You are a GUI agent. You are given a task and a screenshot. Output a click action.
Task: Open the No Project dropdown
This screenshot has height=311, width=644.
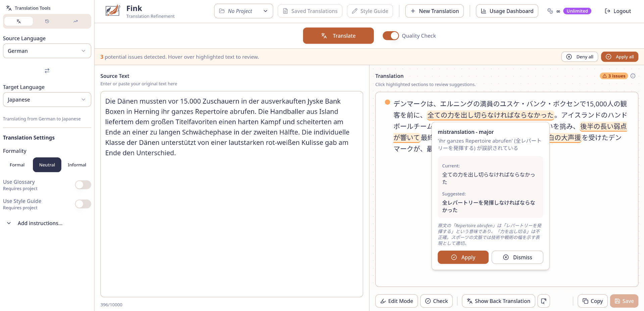[x=243, y=11]
